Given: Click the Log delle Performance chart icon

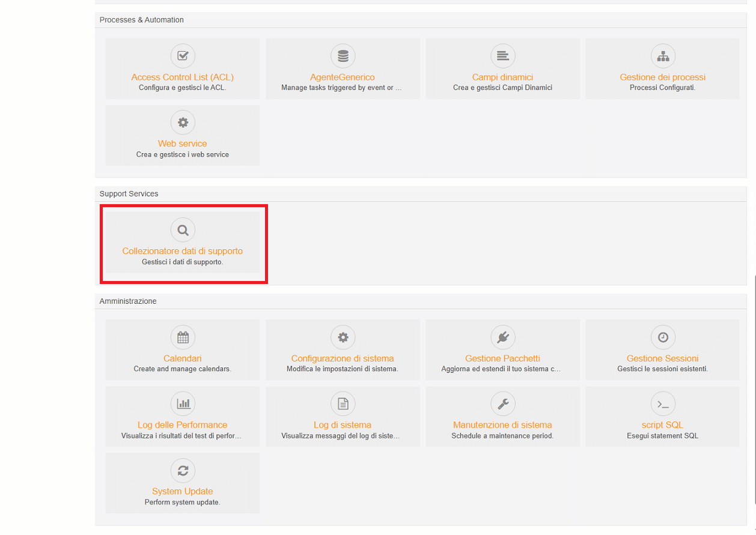Looking at the screenshot, I should (x=183, y=404).
